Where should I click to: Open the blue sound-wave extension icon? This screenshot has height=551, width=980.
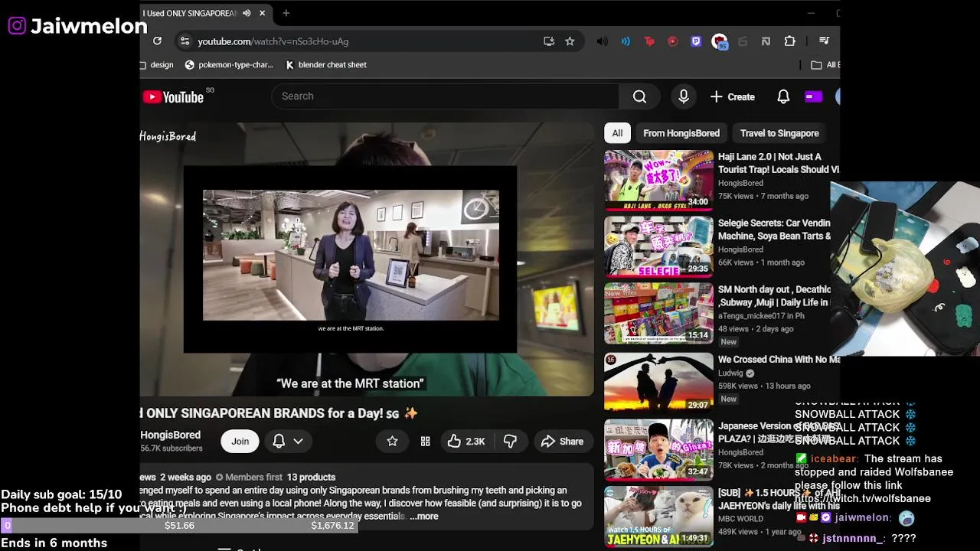[x=626, y=41]
